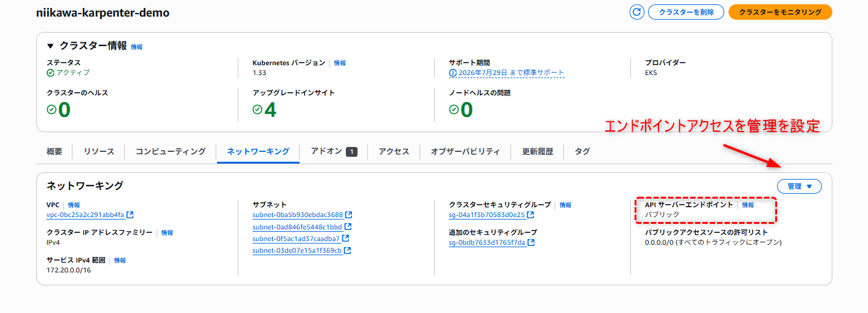Click the クラスターを削除 button
This screenshot has height=313, width=868.
[686, 12]
